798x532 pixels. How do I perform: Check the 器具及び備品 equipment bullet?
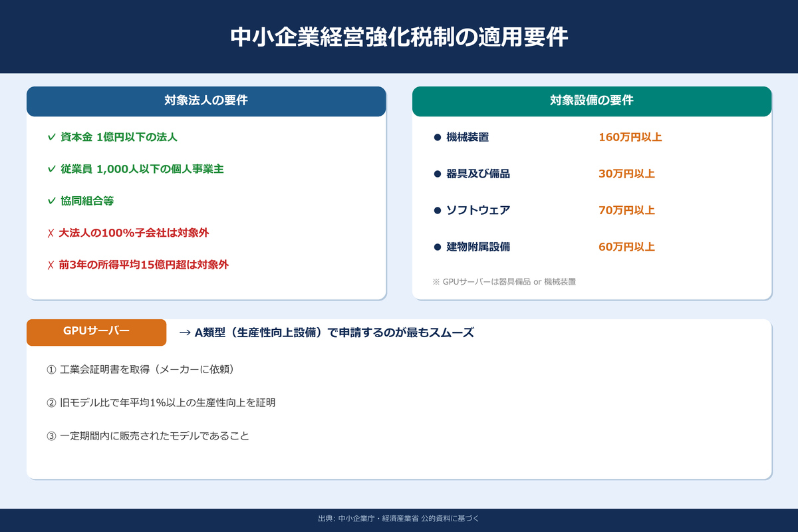point(437,174)
